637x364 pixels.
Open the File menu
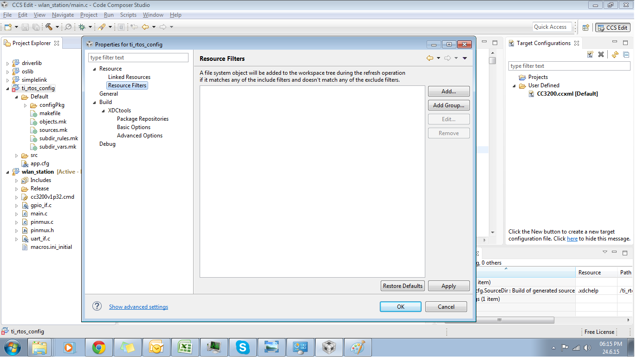(x=7, y=15)
